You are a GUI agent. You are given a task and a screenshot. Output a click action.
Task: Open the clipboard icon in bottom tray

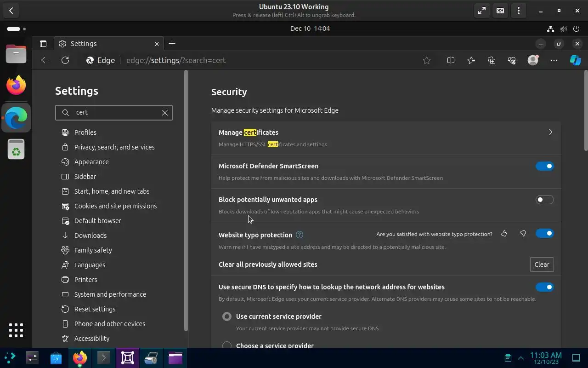tap(508, 358)
